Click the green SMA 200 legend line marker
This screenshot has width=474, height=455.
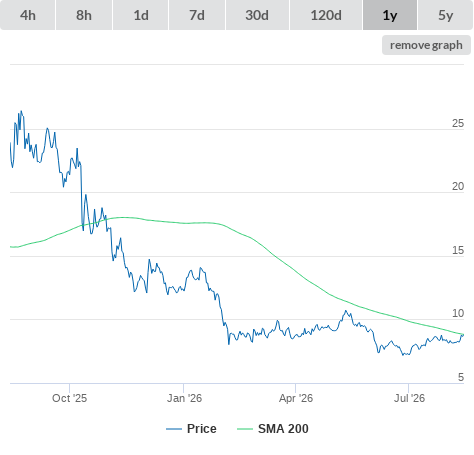pyautogui.click(x=245, y=429)
